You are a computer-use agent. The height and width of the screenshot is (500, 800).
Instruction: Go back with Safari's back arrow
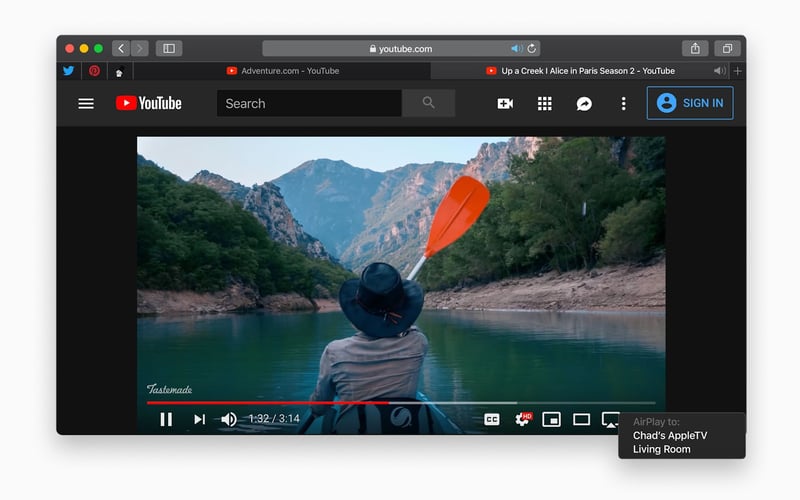(x=121, y=48)
